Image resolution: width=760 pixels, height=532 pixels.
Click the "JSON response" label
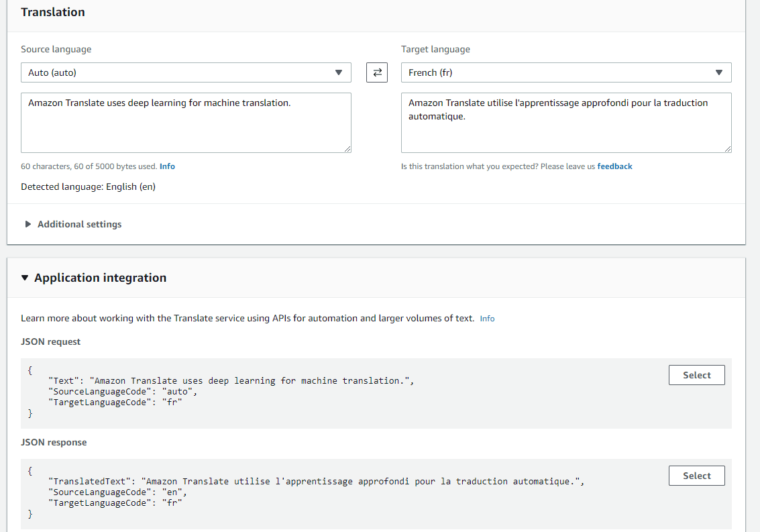point(54,442)
